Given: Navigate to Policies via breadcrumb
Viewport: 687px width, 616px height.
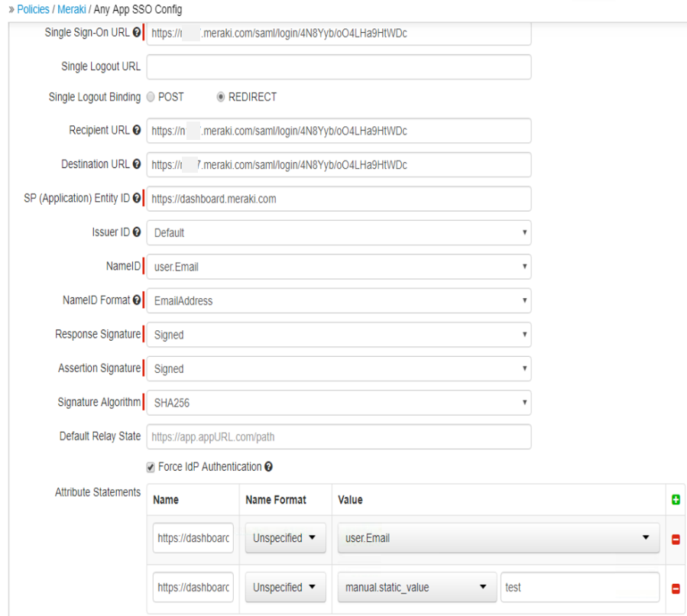Looking at the screenshot, I should (x=33, y=10).
